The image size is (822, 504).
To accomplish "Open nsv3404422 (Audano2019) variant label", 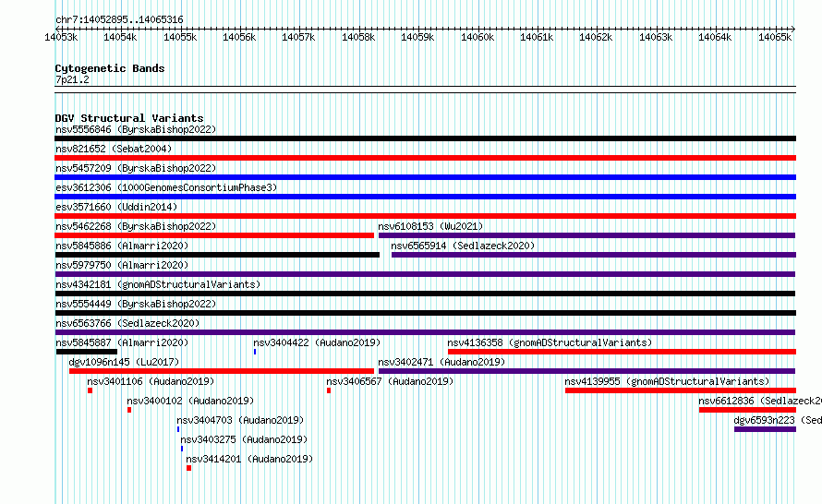I will (317, 342).
